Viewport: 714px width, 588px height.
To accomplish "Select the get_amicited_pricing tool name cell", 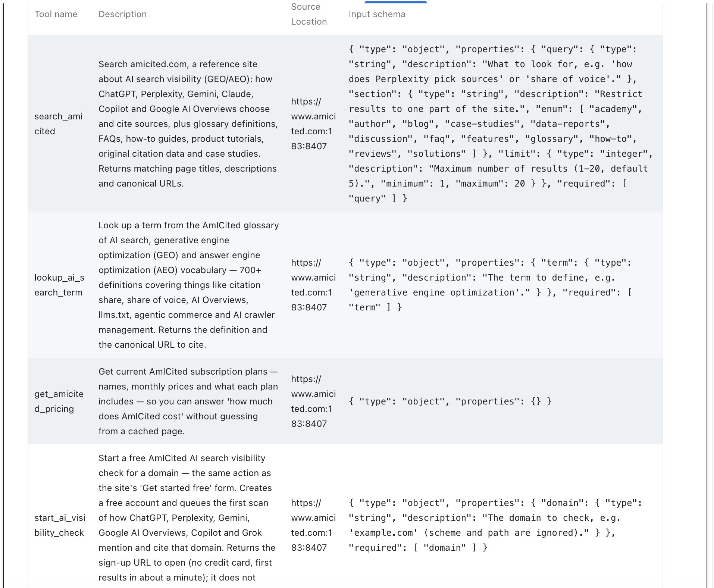I will pos(59,401).
